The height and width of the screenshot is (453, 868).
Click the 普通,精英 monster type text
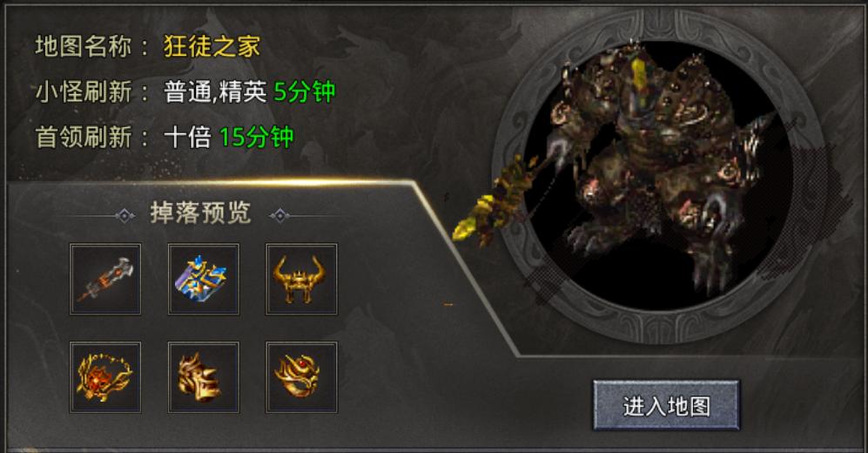[x=215, y=92]
